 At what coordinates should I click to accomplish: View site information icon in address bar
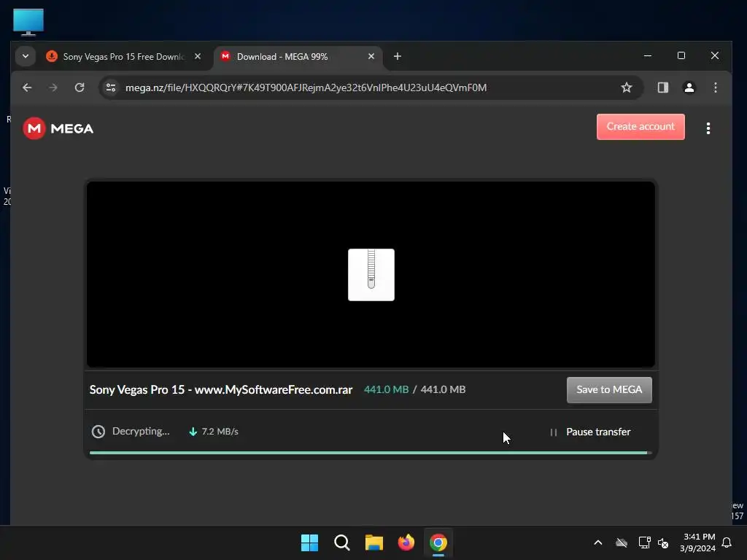pos(111,87)
